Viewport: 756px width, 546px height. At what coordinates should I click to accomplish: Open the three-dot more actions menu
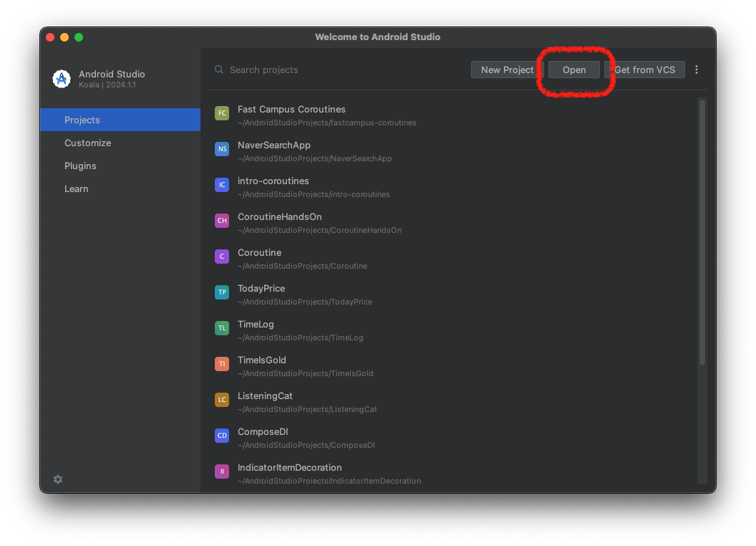point(696,70)
